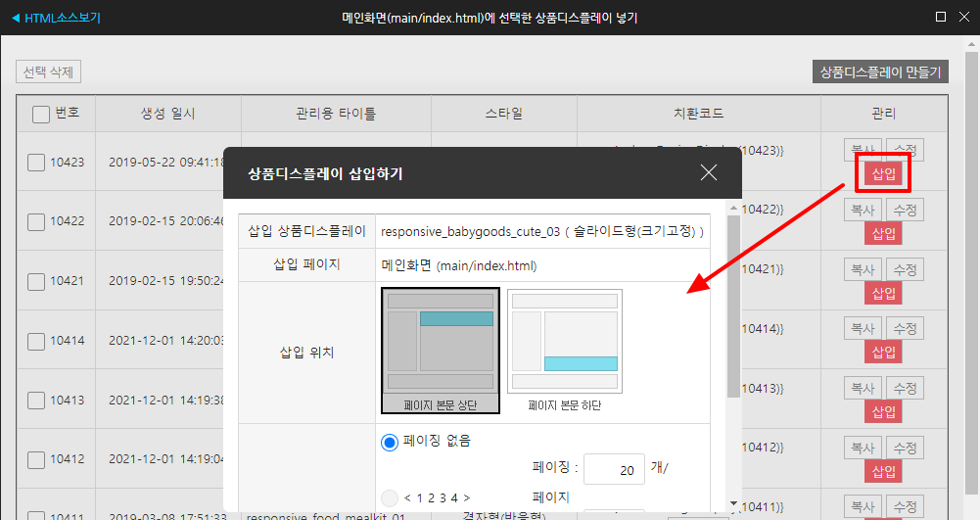Click the dialog vertical scrollbar thumb
The image size is (980, 520).
click(x=733, y=307)
